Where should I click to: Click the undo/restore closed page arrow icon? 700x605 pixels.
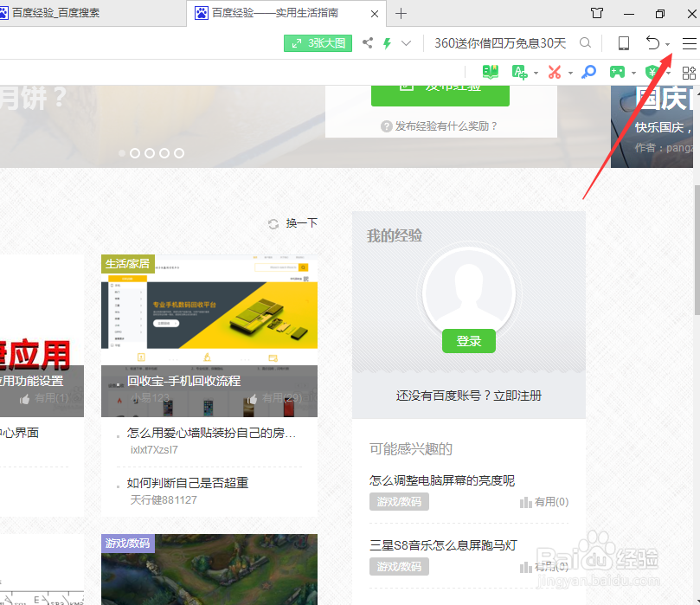tap(652, 43)
